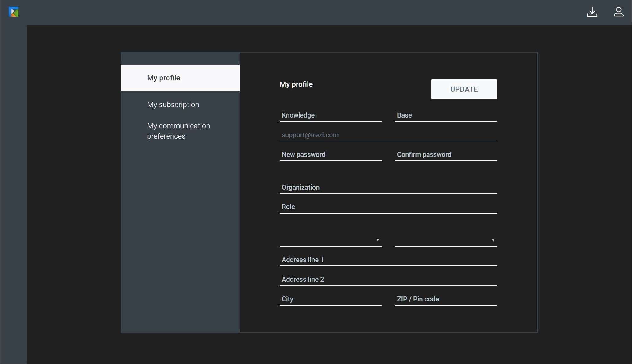Expand the left country dropdown arrow
The width and height of the screenshot is (632, 364).
tap(378, 240)
